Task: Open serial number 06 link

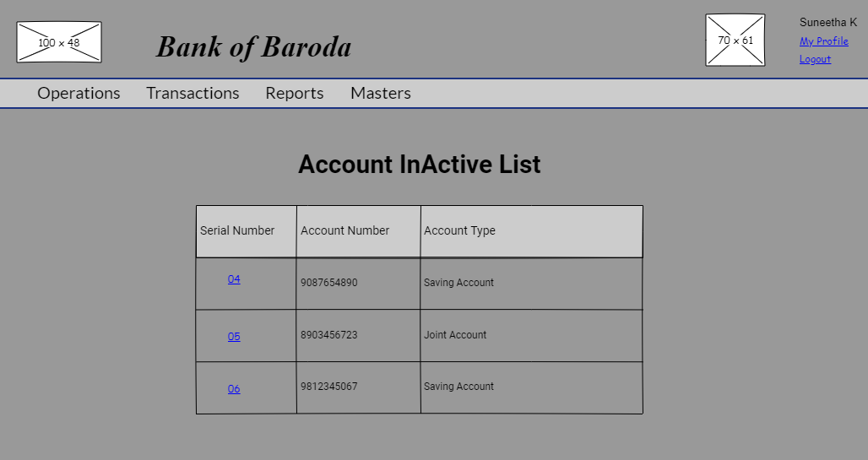Action: pyautogui.click(x=234, y=388)
